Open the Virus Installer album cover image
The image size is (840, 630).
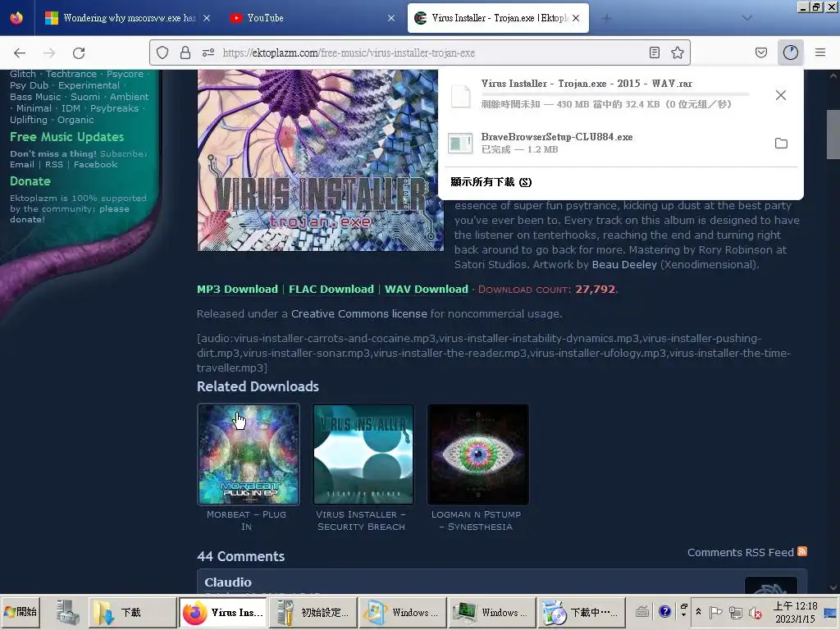coord(321,160)
